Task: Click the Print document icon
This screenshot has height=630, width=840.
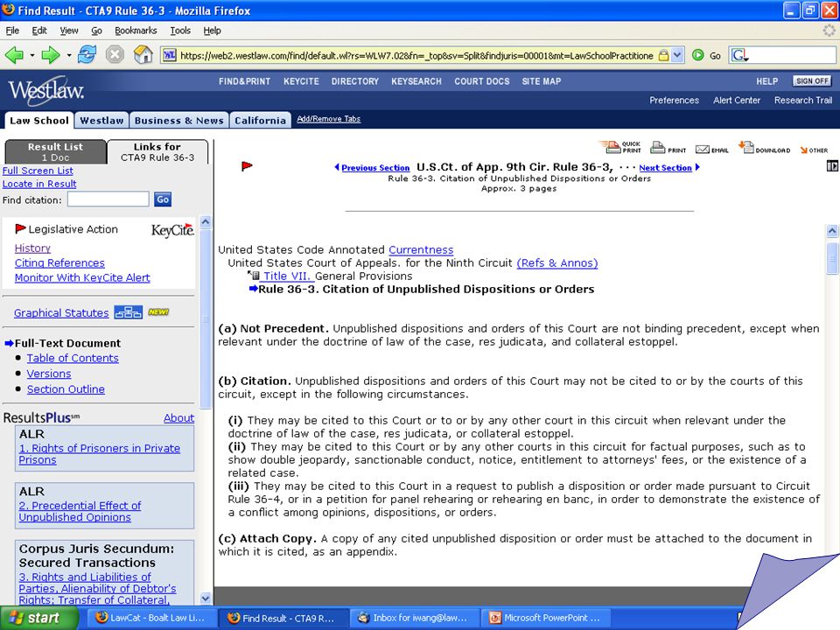Action: pyautogui.click(x=668, y=147)
